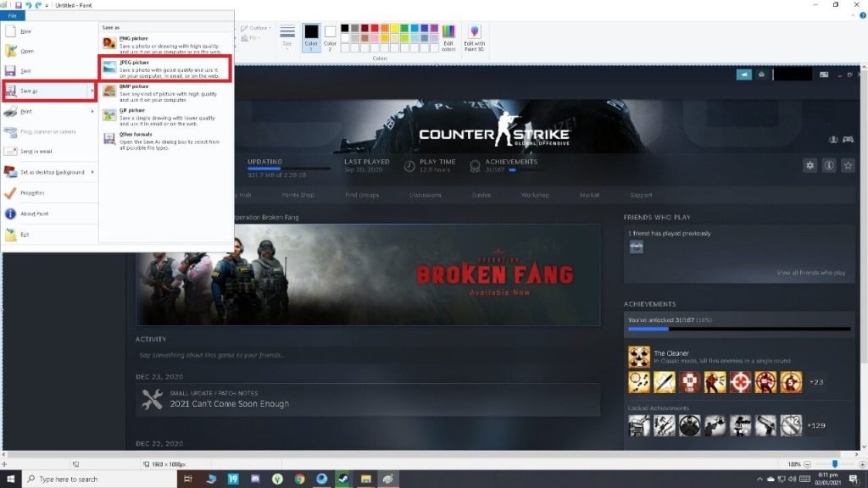Click the zoom in plus button
Image resolution: width=868 pixels, height=488 pixels.
point(862,464)
